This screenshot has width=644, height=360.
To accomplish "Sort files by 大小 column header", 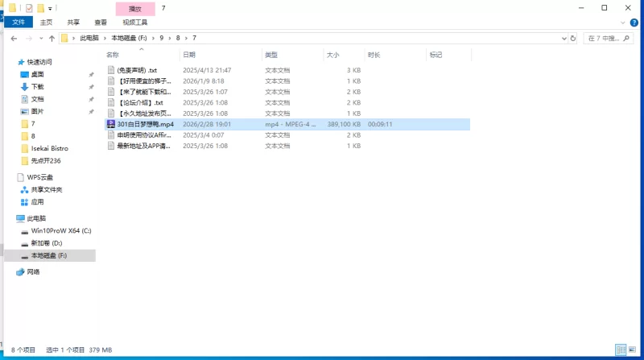I will [x=333, y=55].
